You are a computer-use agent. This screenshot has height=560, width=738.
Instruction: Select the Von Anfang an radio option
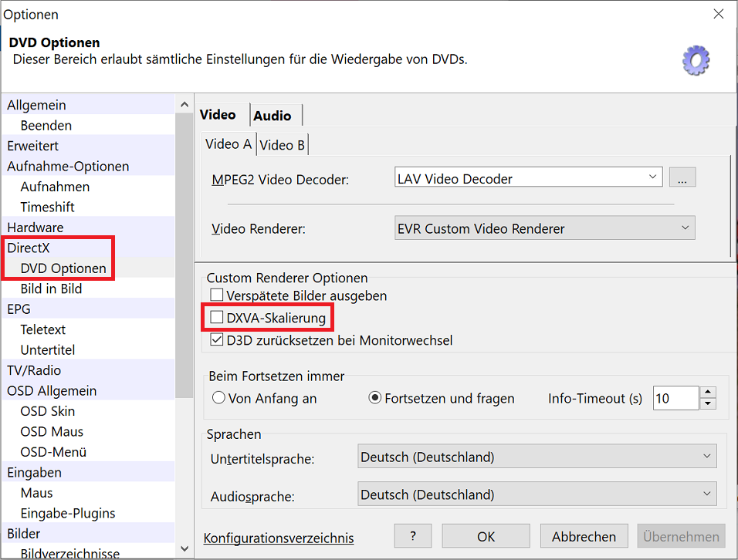(218, 398)
